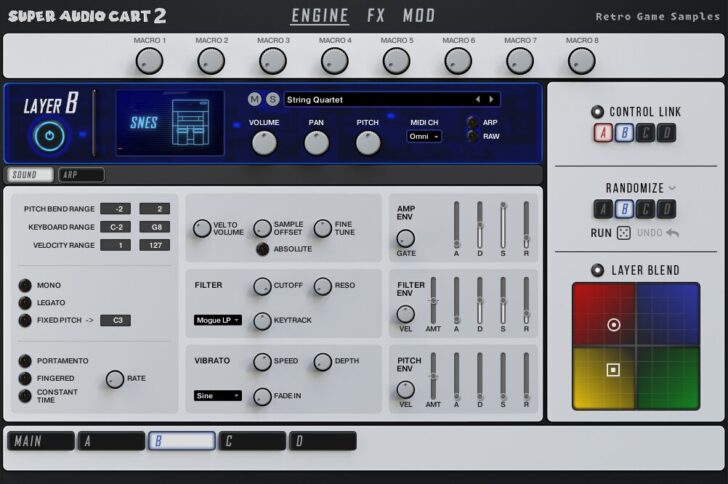
Task: Open the Sine vibrato waveform dropdown
Action: pyautogui.click(x=217, y=396)
